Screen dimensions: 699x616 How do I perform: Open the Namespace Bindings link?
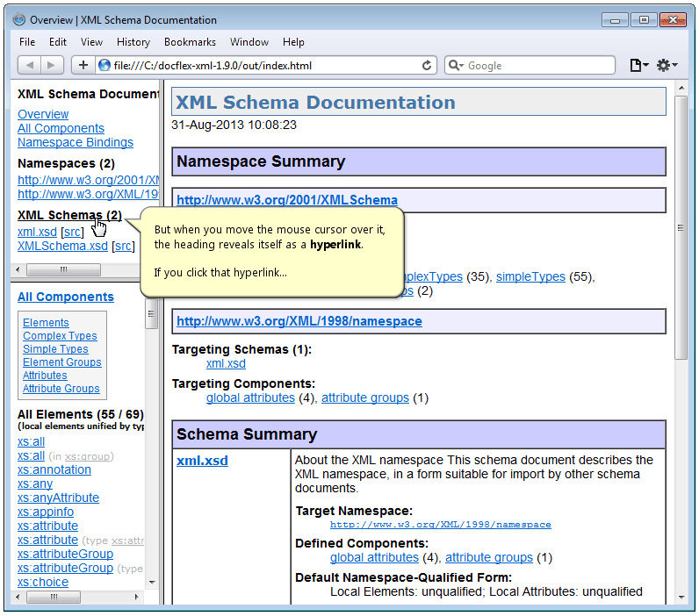coord(76,142)
